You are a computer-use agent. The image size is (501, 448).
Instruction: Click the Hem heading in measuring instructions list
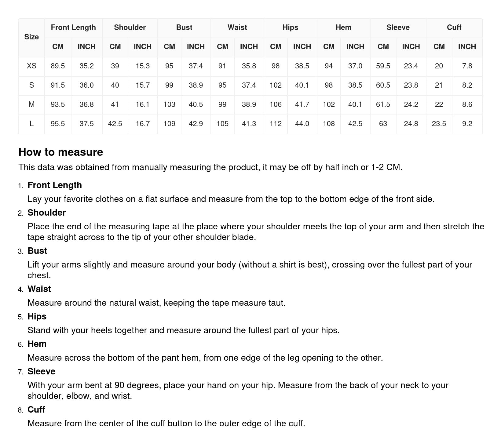pyautogui.click(x=37, y=344)
